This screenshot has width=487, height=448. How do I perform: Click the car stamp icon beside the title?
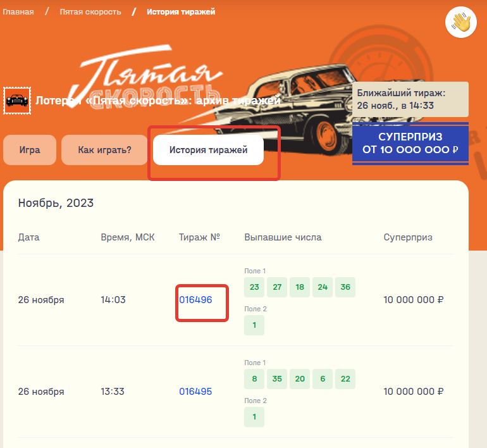16,100
